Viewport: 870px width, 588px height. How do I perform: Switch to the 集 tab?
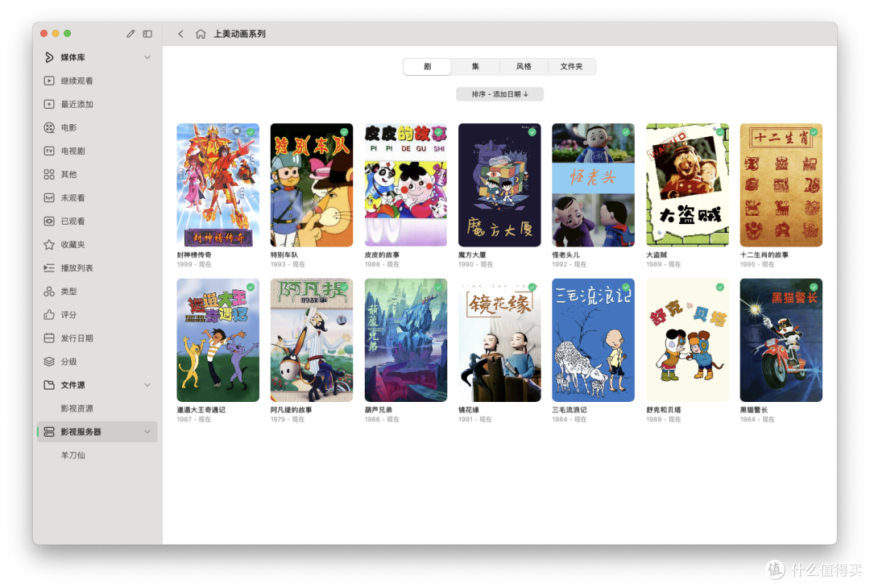click(x=475, y=66)
